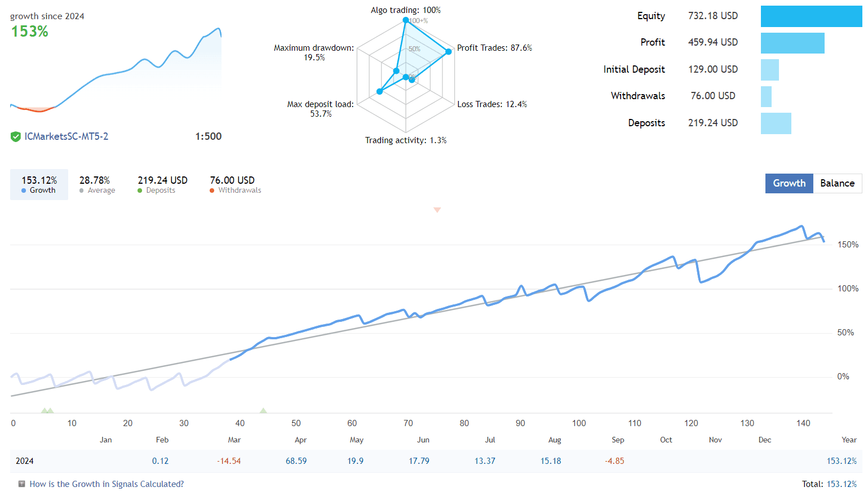
Task: Select the Algo trading point on the radar chart
Action: tap(406, 20)
